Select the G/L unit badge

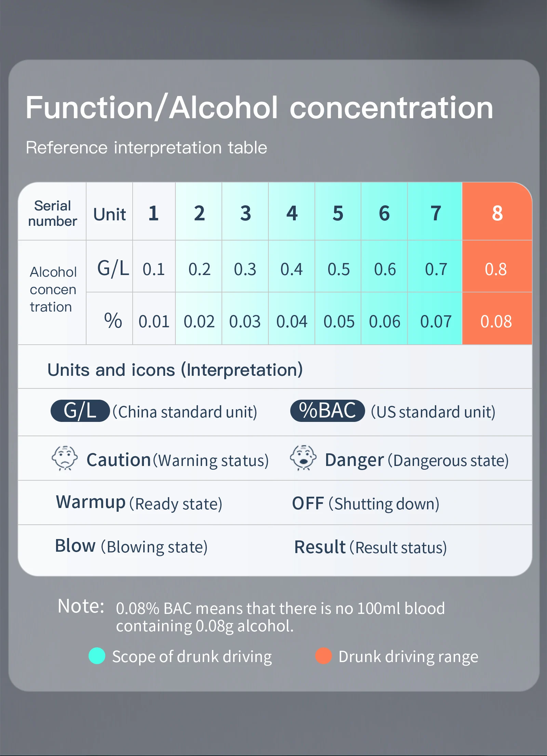pyautogui.click(x=80, y=411)
